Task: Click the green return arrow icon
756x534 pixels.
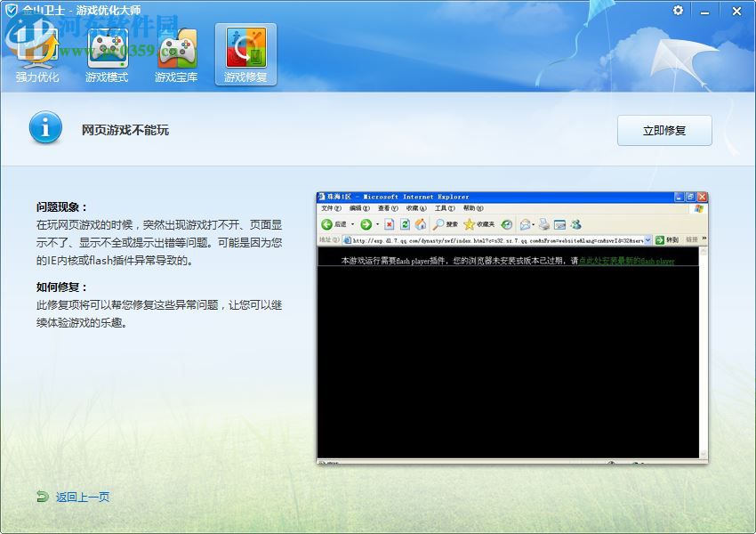Action: pyautogui.click(x=43, y=497)
